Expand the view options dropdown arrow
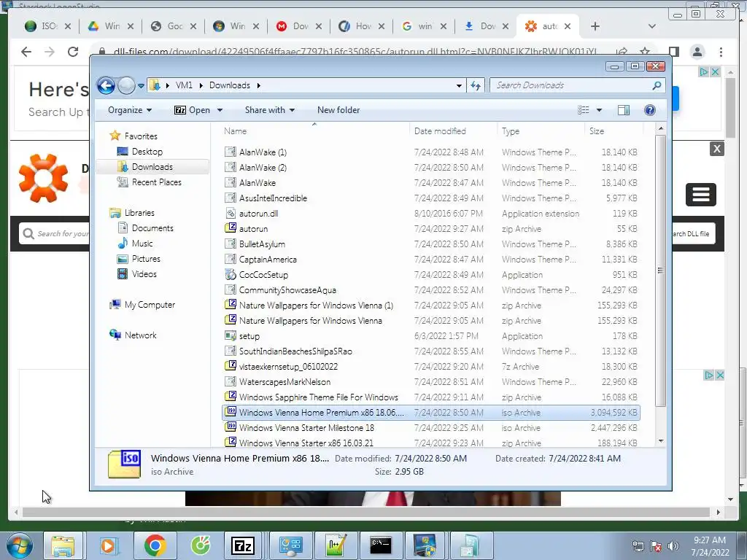Image resolution: width=747 pixels, height=560 pixels. coord(600,110)
